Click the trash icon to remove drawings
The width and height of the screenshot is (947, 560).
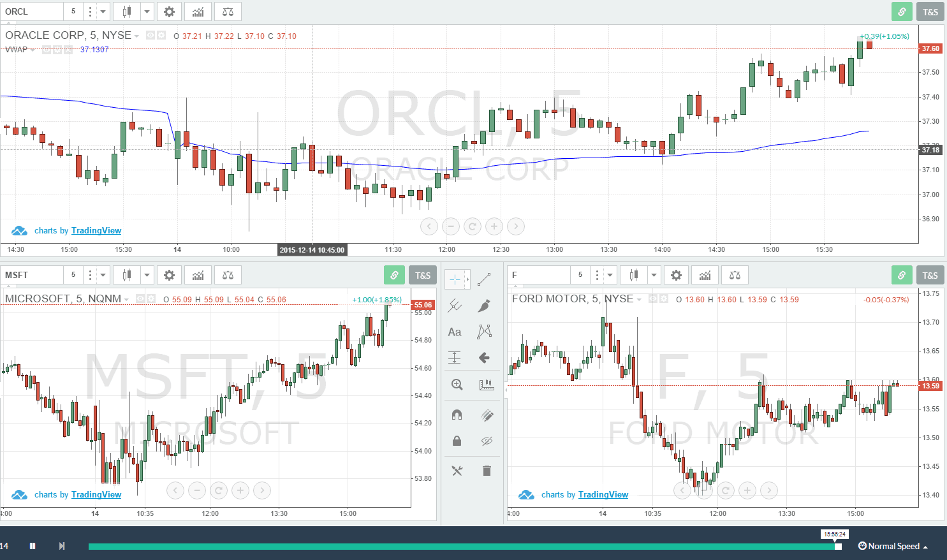point(487,471)
